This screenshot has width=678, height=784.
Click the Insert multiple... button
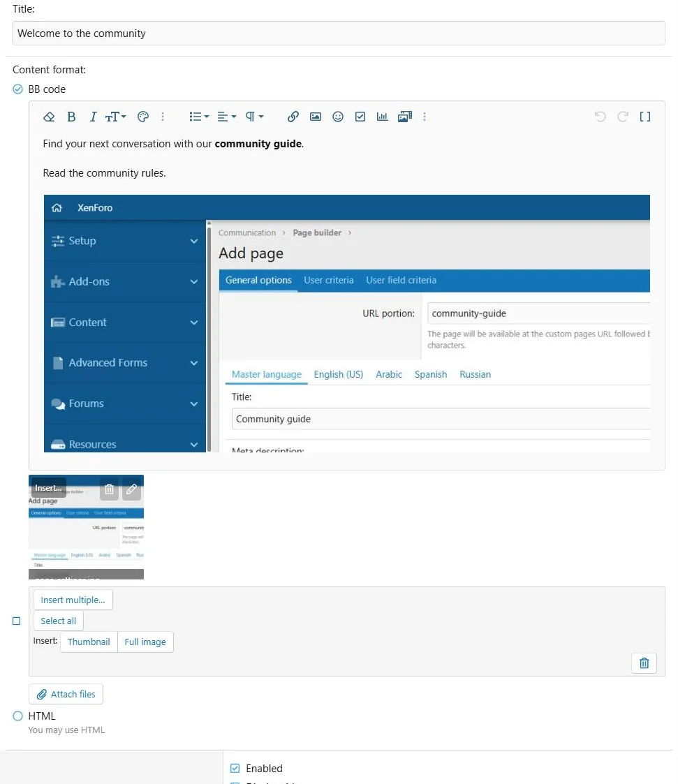73,600
